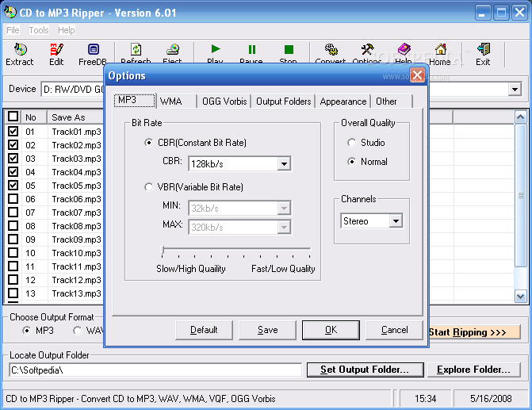The image size is (532, 410).
Task: Open Help book icon in toolbar
Action: [x=404, y=49]
